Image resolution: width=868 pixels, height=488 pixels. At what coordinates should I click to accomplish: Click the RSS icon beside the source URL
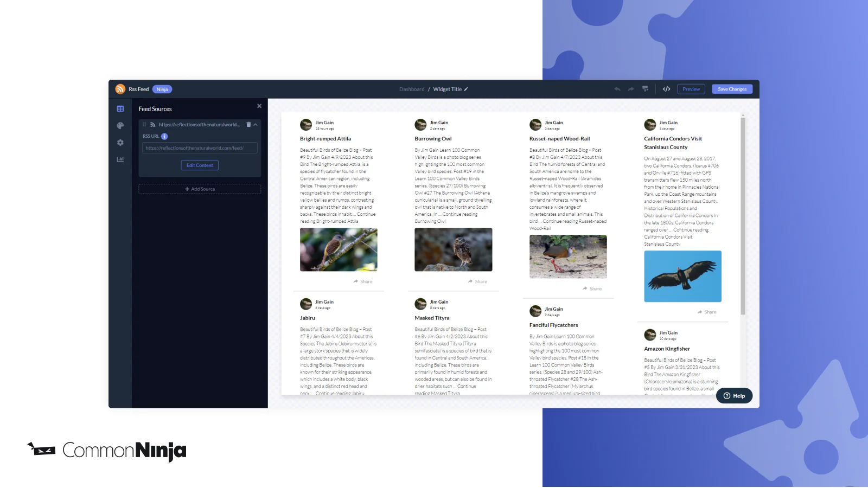pos(153,125)
